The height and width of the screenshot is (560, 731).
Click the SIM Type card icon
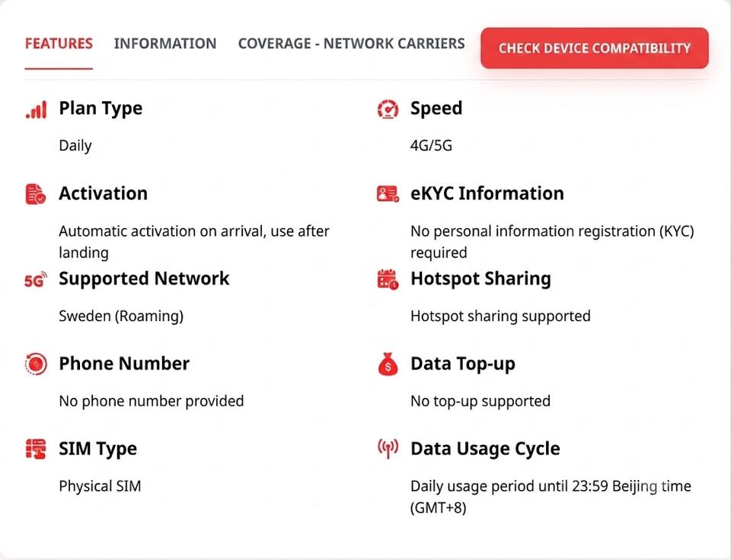click(36, 449)
